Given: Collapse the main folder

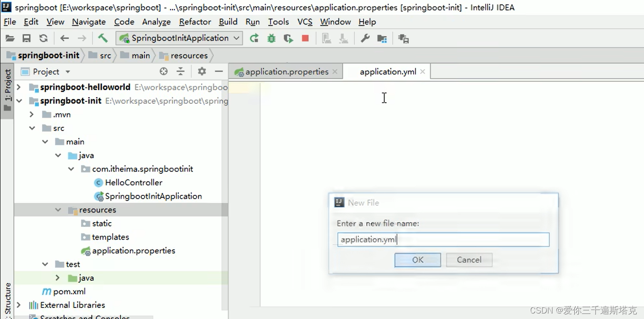Looking at the screenshot, I should [45, 142].
